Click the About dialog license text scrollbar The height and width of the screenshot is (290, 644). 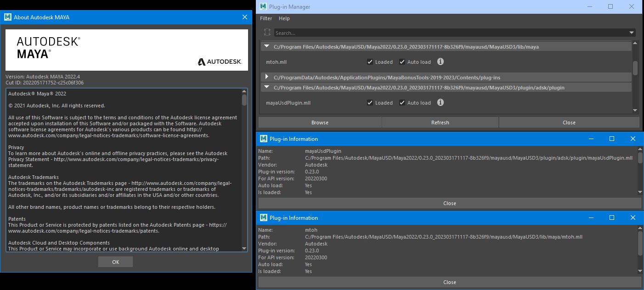coord(244,100)
